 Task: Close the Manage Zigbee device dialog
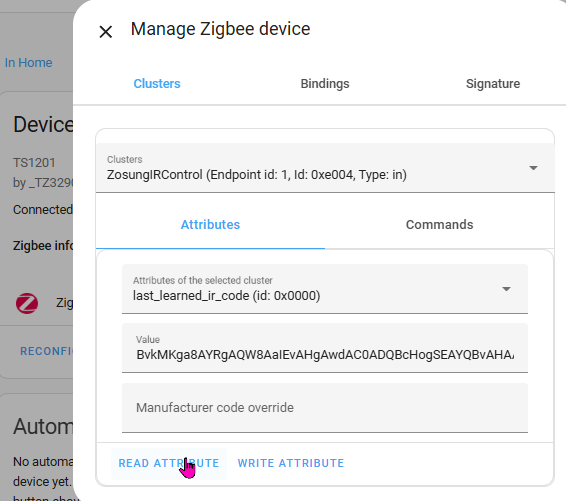106,32
